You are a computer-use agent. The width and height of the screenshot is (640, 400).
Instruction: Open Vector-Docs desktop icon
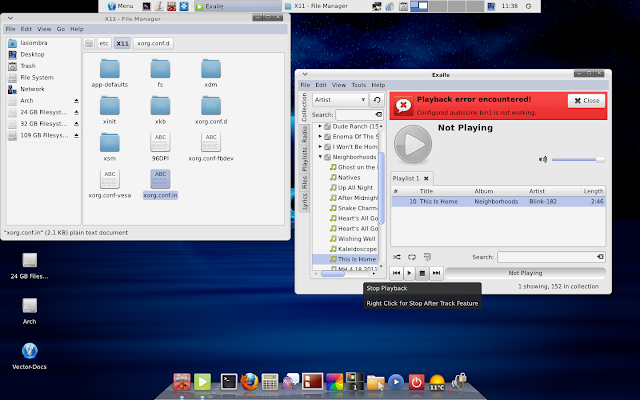click(x=29, y=356)
